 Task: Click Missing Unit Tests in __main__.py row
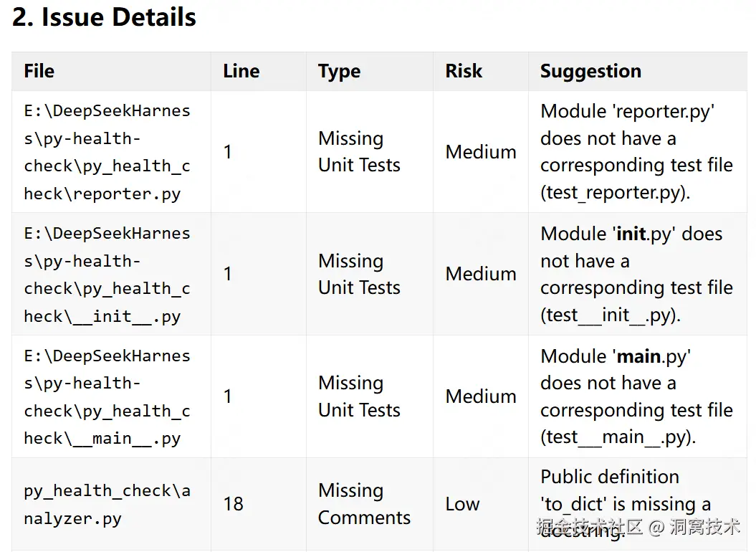[x=359, y=396]
